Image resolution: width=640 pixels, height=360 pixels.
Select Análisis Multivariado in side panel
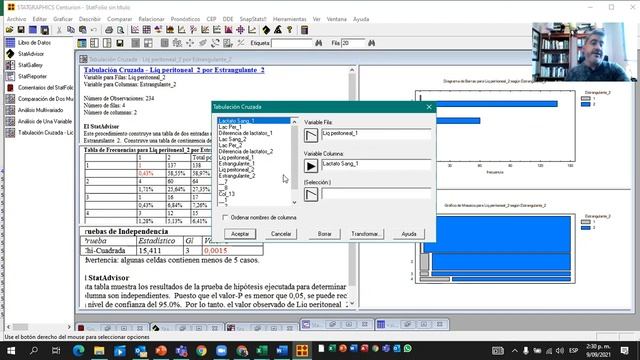coord(40,110)
